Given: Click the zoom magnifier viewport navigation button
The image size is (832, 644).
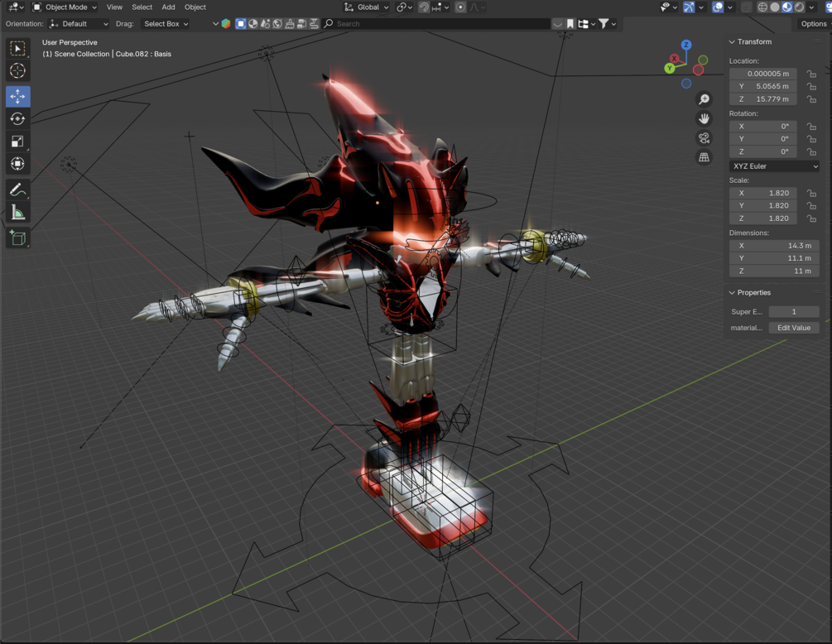Looking at the screenshot, I should 704,99.
